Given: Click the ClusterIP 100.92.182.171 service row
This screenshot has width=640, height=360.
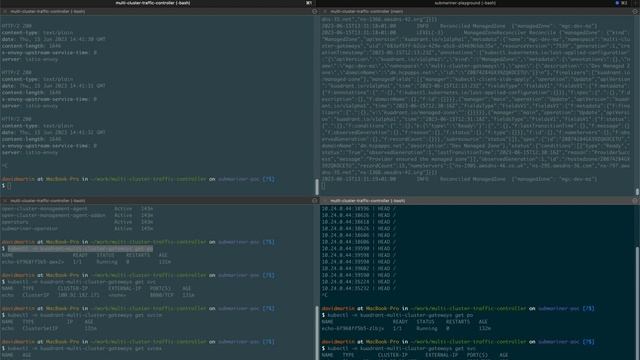Looking at the screenshot, I should (x=98, y=295).
